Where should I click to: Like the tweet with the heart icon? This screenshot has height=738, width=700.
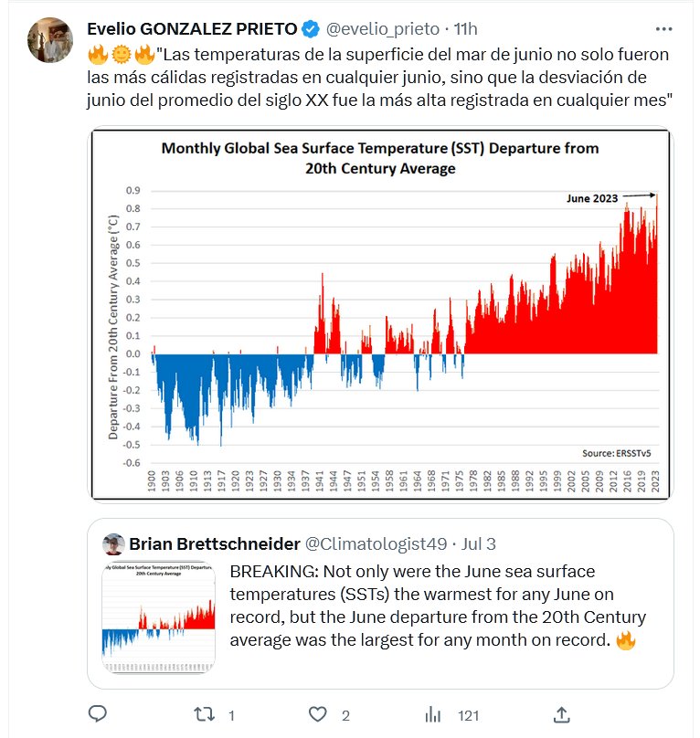[x=317, y=713]
